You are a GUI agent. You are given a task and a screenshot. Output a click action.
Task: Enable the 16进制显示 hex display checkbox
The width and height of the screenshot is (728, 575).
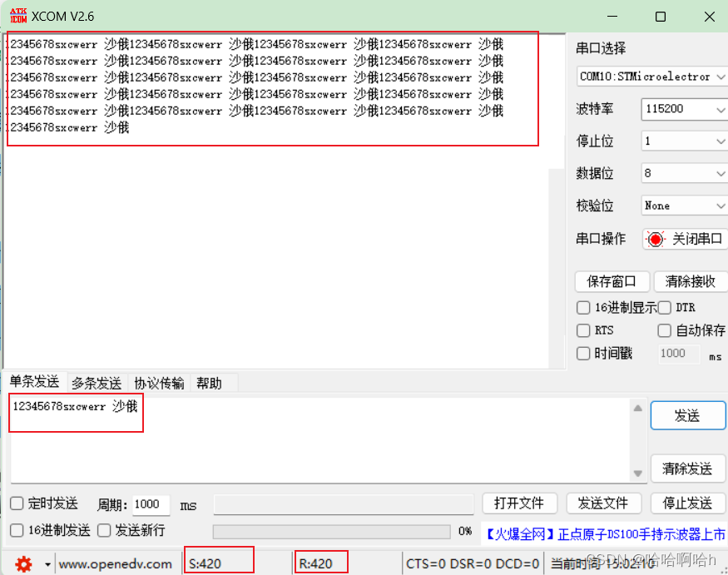click(582, 307)
